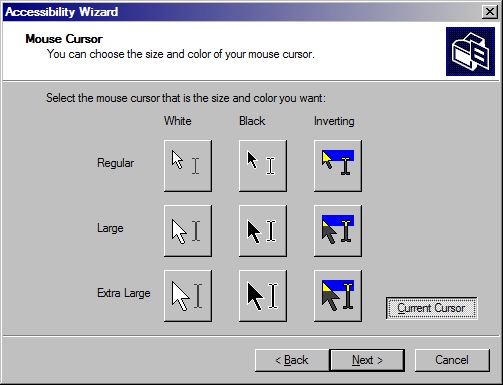
Task: Continue the wizard with Next
Action: [367, 360]
